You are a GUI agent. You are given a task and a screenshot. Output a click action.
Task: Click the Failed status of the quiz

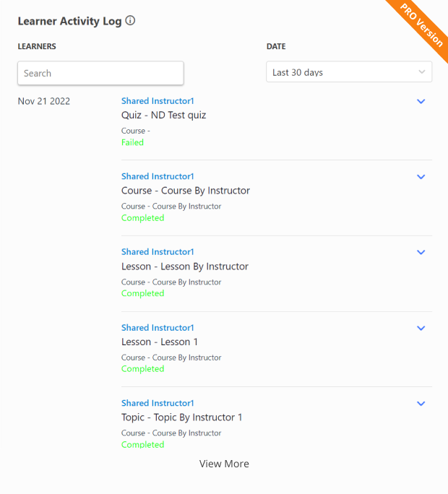coord(132,142)
